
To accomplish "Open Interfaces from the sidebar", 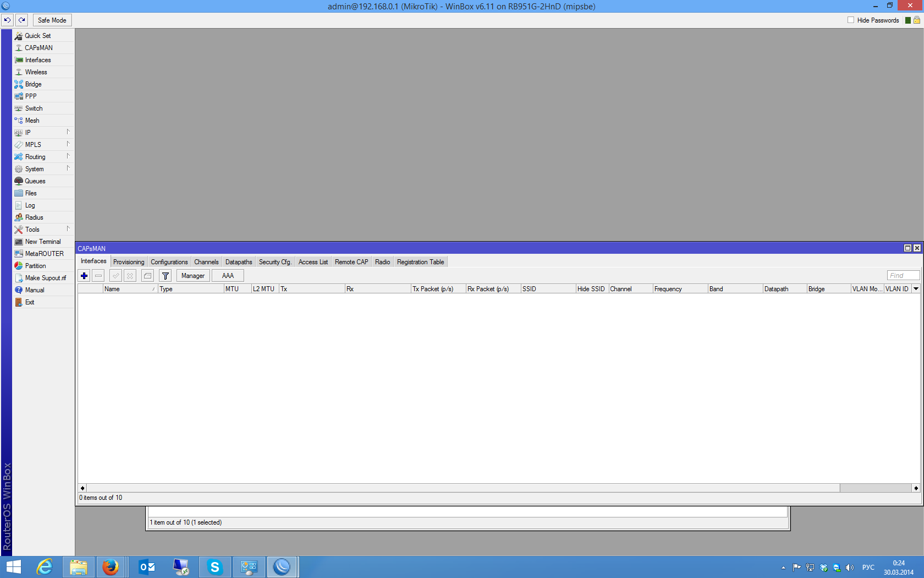I will [43, 60].
